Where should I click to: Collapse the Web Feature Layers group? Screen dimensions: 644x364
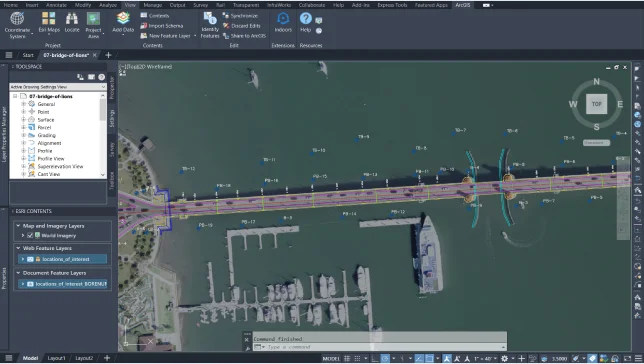coord(18,248)
